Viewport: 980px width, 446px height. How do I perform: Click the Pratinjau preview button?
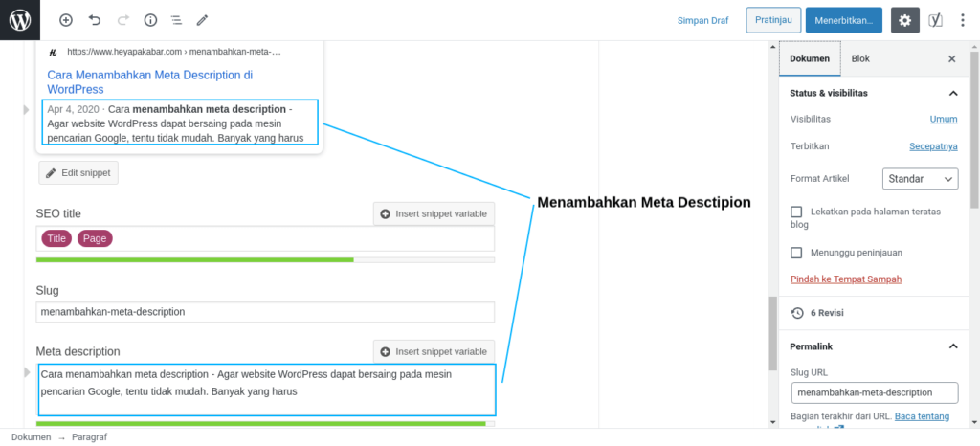773,20
